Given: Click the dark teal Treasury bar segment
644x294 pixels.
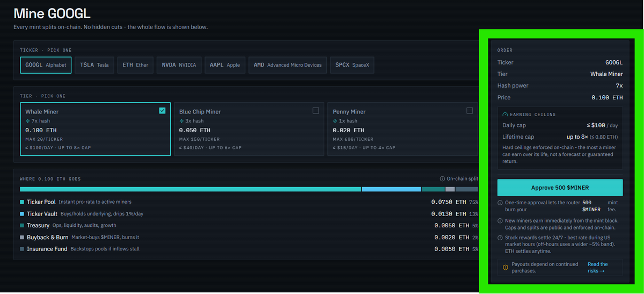Looking at the screenshot, I should tap(433, 189).
